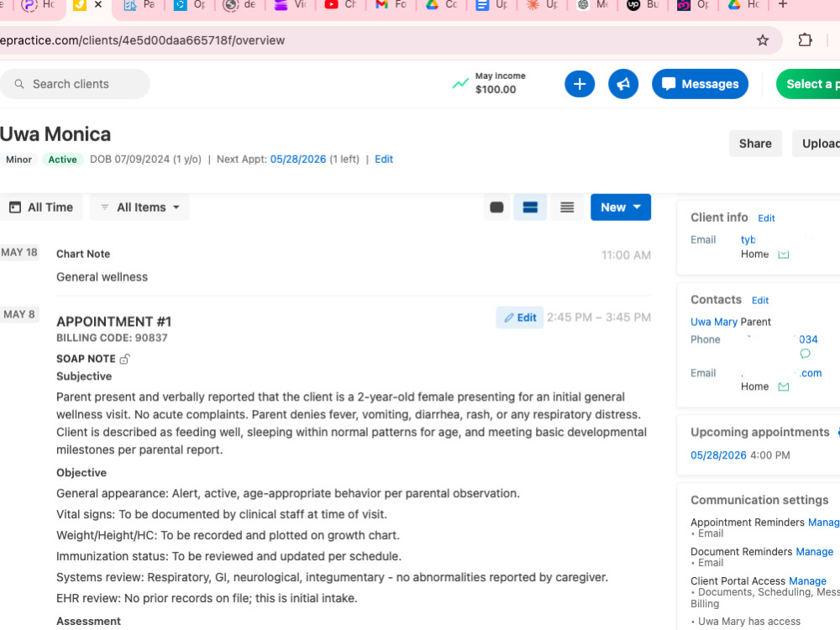Click the contact phone text message icon
Image resolution: width=840 pixels, height=630 pixels.
[x=805, y=354]
